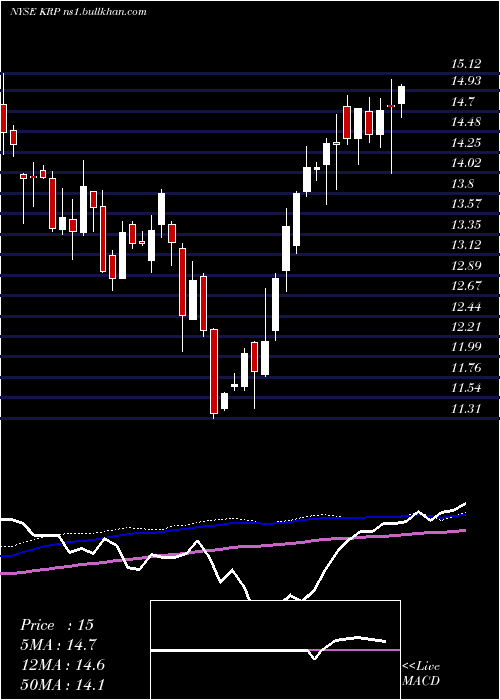Screen dimensions: 500x700
Task: Select the 13.35 price axis label
Action: tap(466, 225)
